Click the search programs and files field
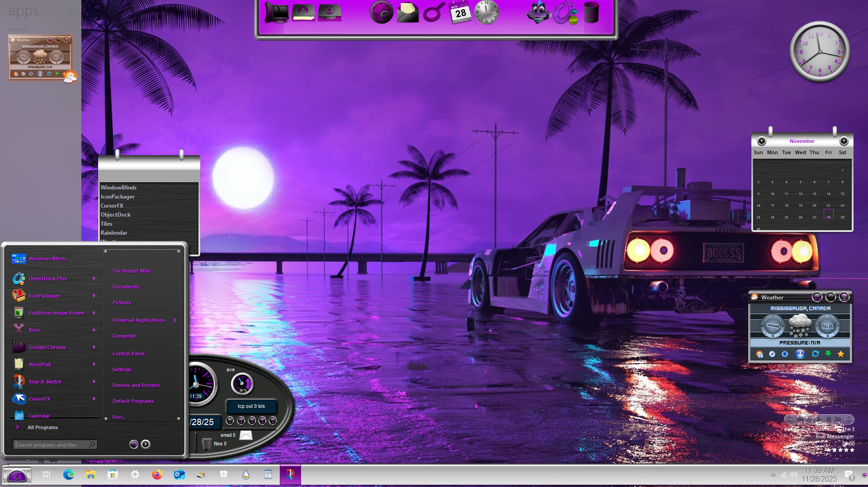Image resolution: width=868 pixels, height=487 pixels. 52,445
